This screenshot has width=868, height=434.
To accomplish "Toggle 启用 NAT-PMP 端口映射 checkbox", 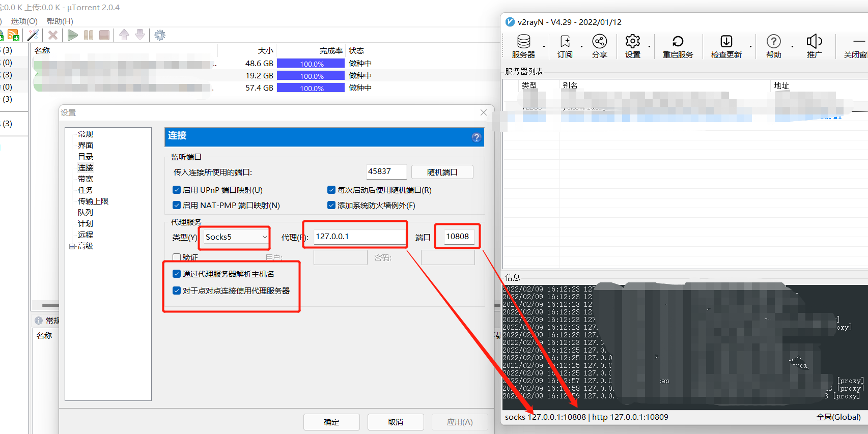I will (x=177, y=205).
